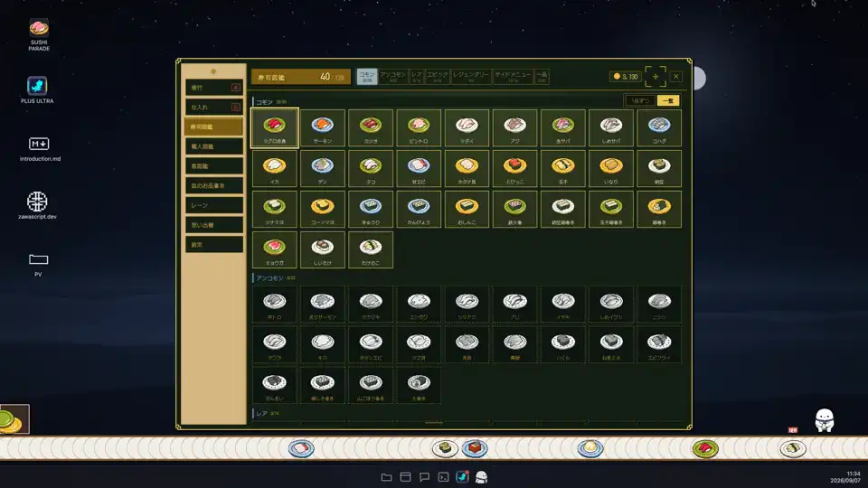Image resolution: width=868 pixels, height=488 pixels.
Task: Select 寿司図鑑 in the sidebar
Action: click(213, 127)
